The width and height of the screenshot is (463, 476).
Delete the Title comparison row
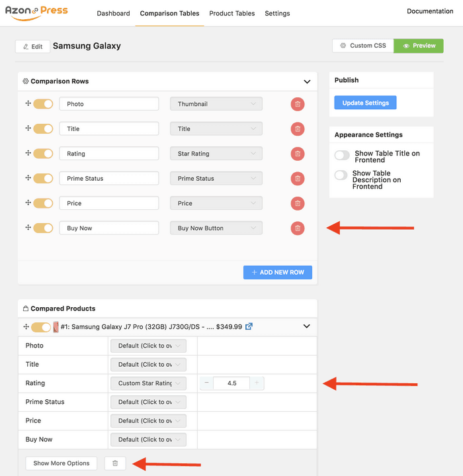298,129
